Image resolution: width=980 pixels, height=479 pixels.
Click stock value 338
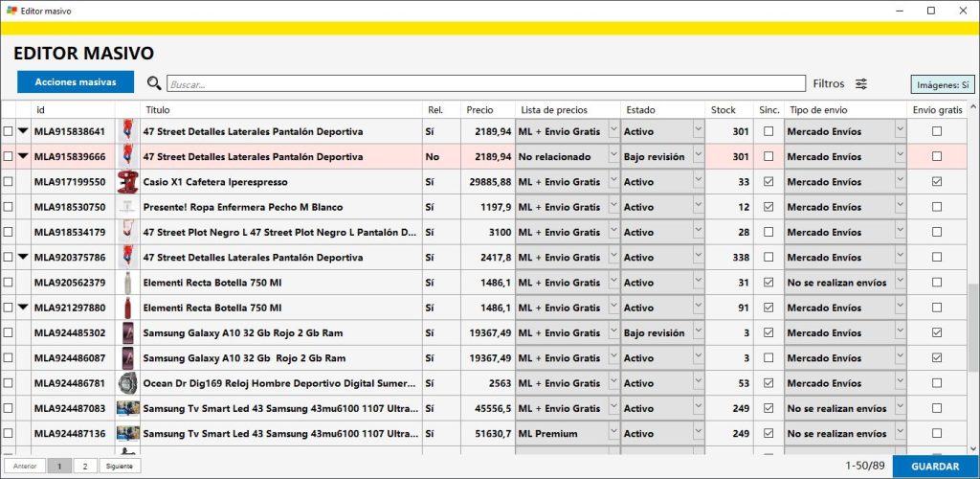click(x=741, y=258)
